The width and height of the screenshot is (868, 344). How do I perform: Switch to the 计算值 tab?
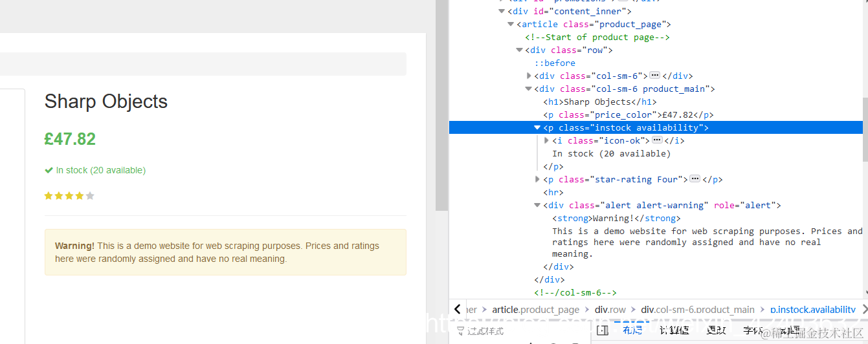click(x=674, y=330)
